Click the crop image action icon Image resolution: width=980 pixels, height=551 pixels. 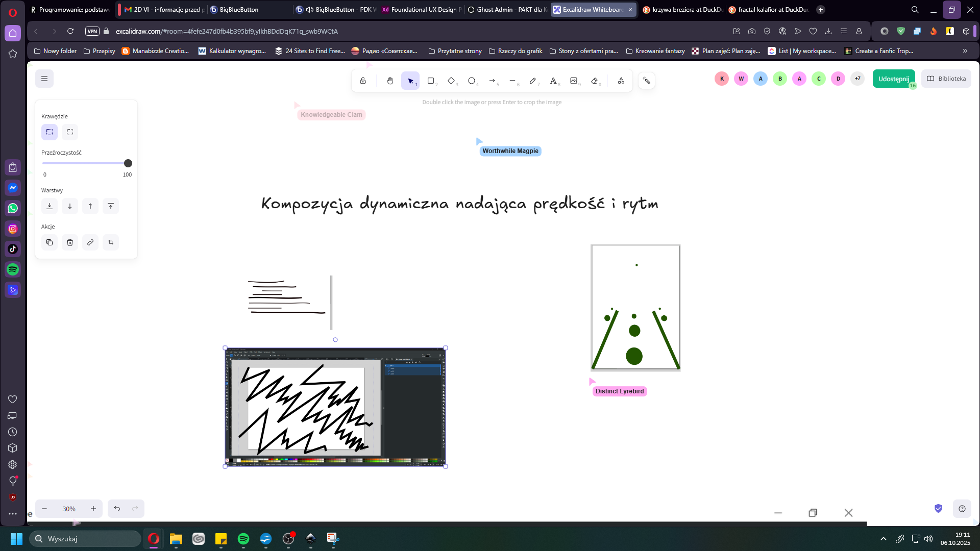click(x=111, y=242)
